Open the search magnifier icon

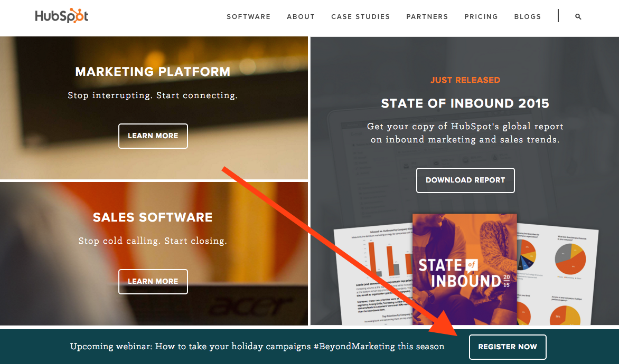(x=578, y=16)
